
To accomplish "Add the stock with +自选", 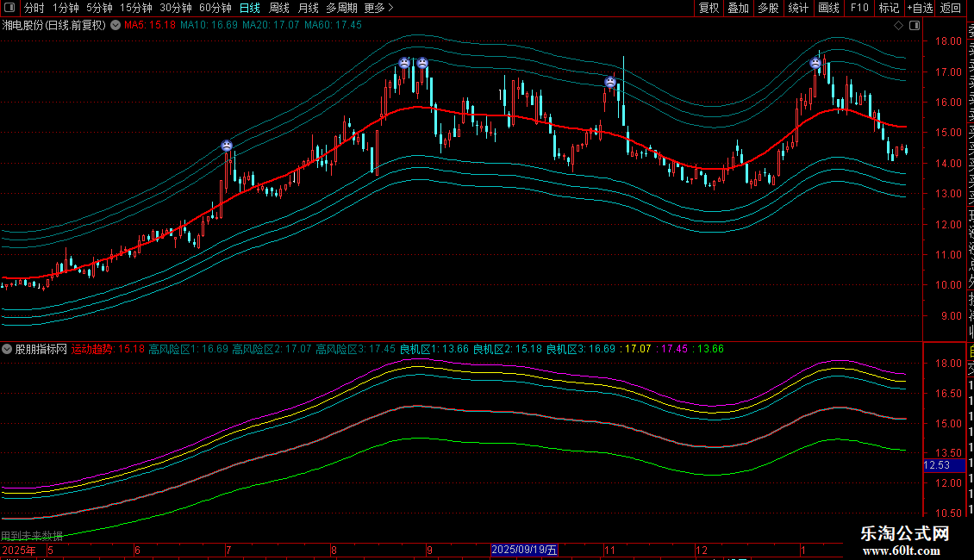I will pos(920,8).
